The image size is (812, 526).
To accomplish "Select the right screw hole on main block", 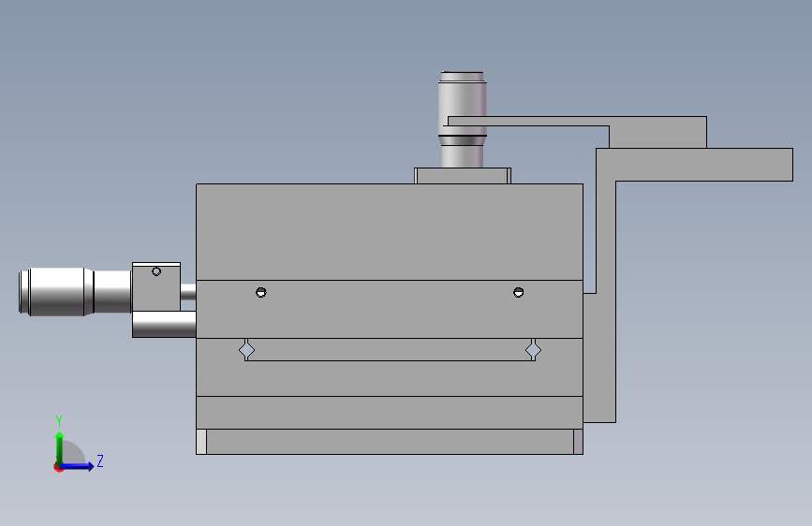I will click(518, 293).
